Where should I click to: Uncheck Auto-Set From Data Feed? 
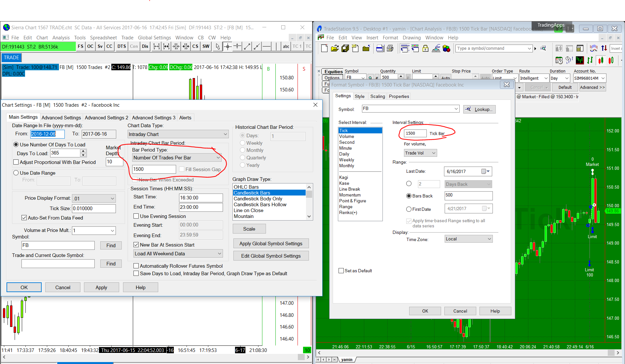point(24,218)
